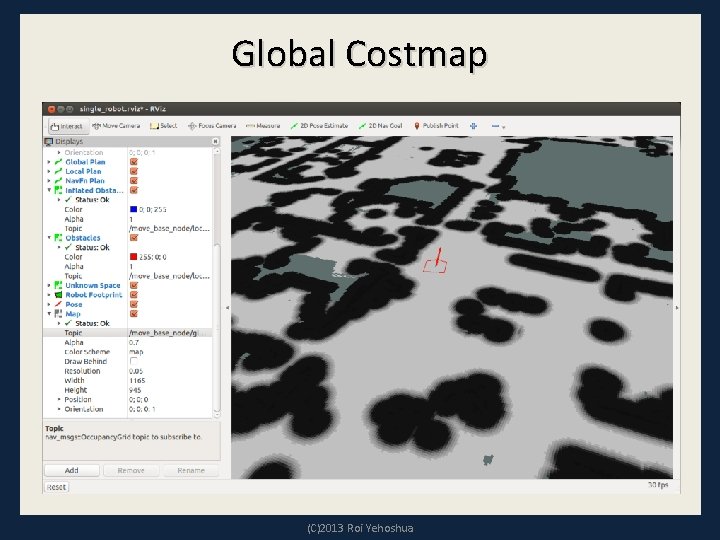Click the Obstacles grid cells icon

pos(58,238)
